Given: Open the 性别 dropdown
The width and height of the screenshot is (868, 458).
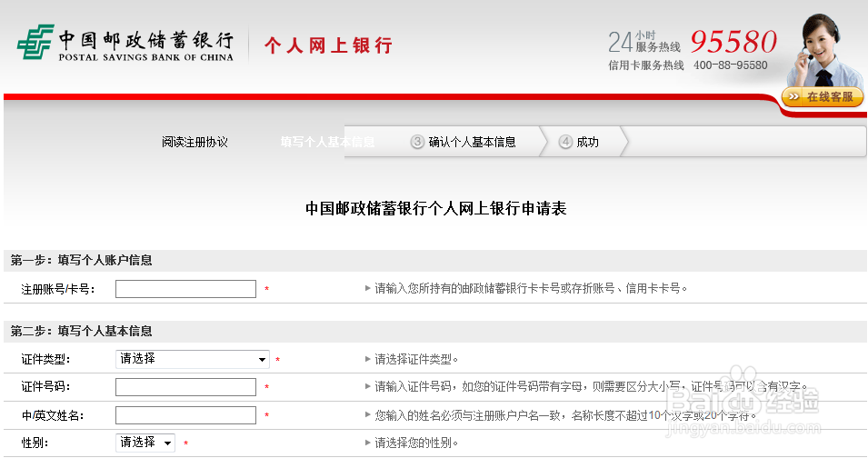Looking at the screenshot, I should point(145,443).
